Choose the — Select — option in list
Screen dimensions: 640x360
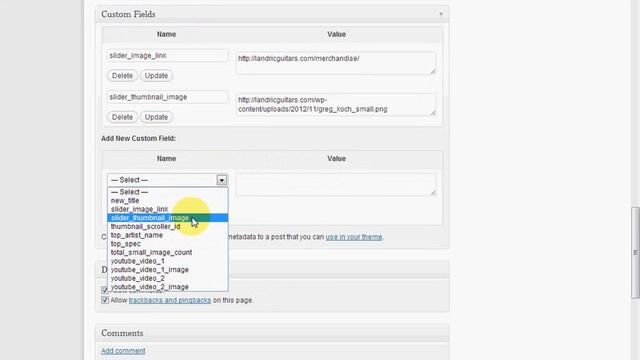[167, 192]
